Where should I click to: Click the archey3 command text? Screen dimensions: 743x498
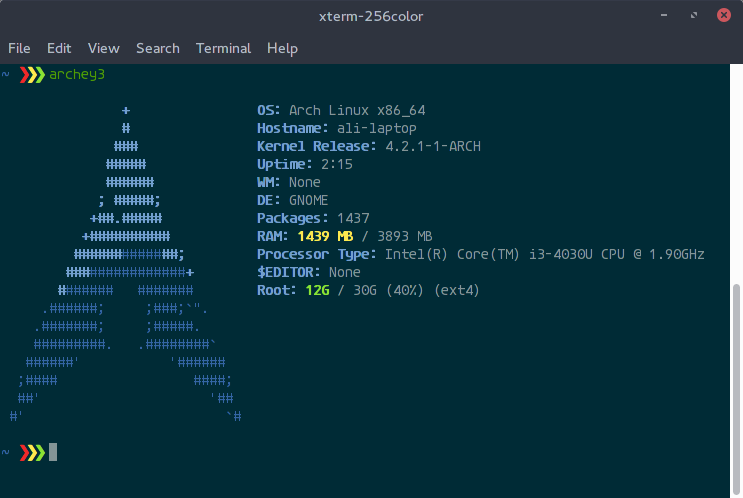tap(76, 74)
